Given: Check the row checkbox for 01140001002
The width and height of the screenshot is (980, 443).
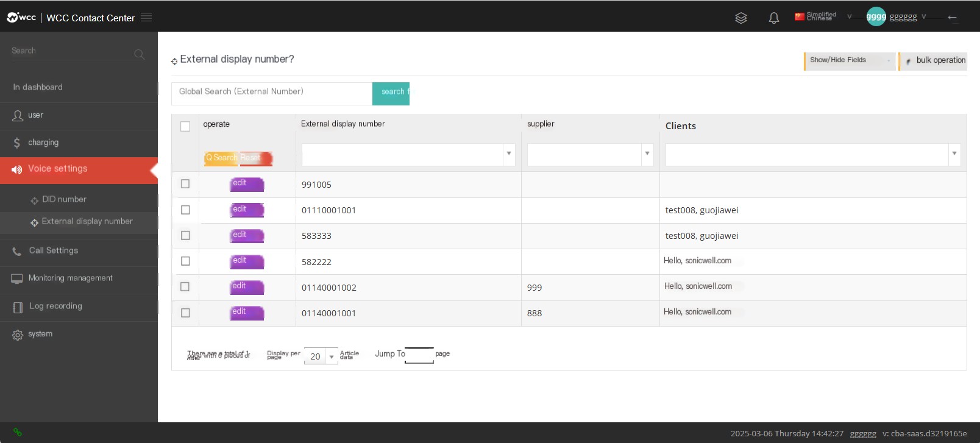Looking at the screenshot, I should tap(185, 286).
